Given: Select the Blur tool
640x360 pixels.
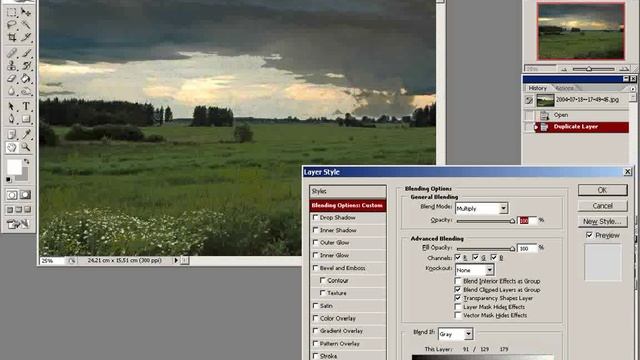Looking at the screenshot, I should (12, 91).
